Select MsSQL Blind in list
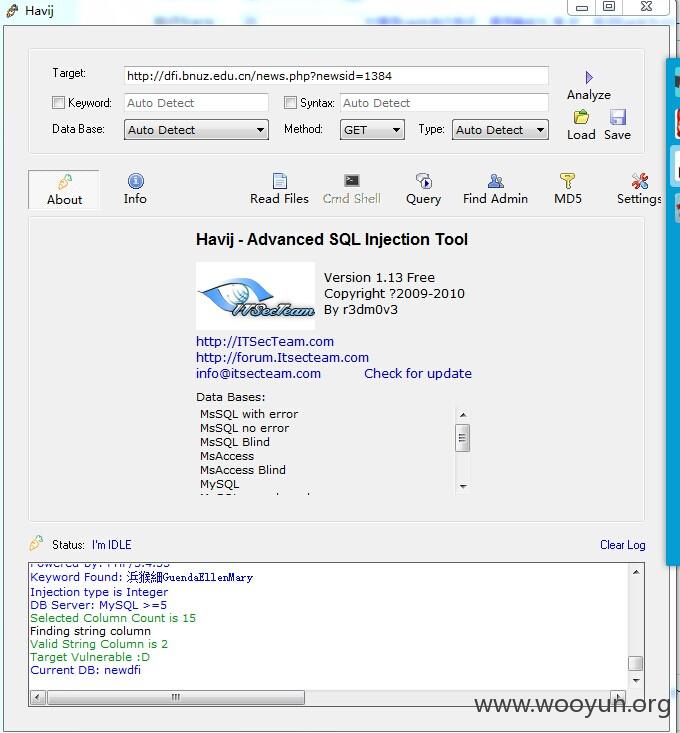Image resolution: width=680 pixels, height=733 pixels. pos(235,442)
